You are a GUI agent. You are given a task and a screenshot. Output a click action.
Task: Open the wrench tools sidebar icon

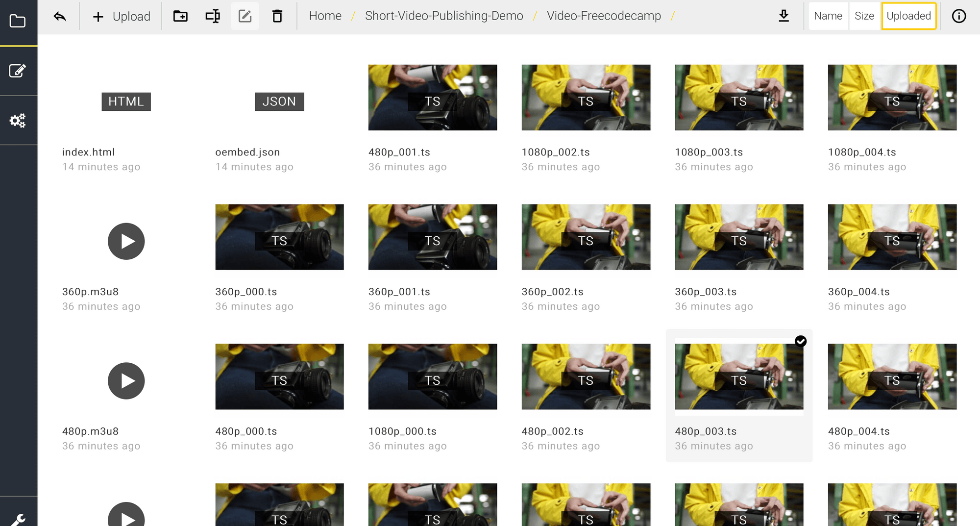(18, 519)
